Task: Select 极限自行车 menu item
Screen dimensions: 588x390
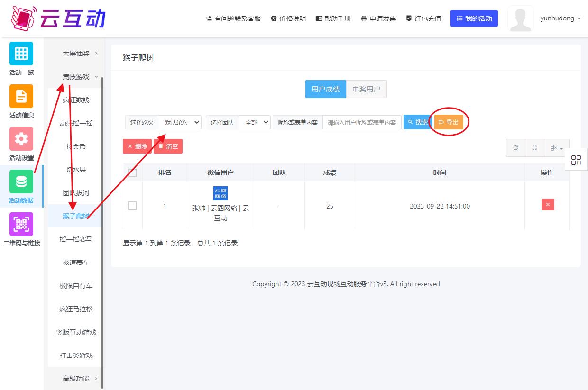Action: click(76, 286)
